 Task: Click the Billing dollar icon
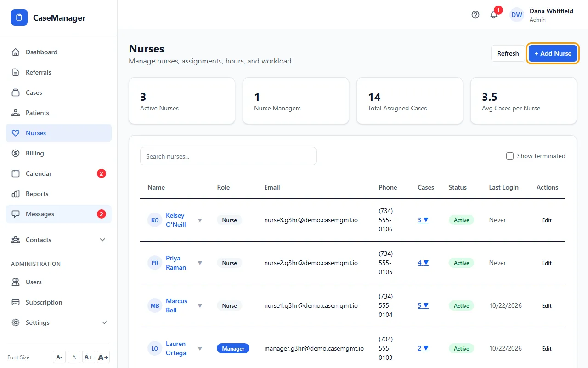coord(16,153)
